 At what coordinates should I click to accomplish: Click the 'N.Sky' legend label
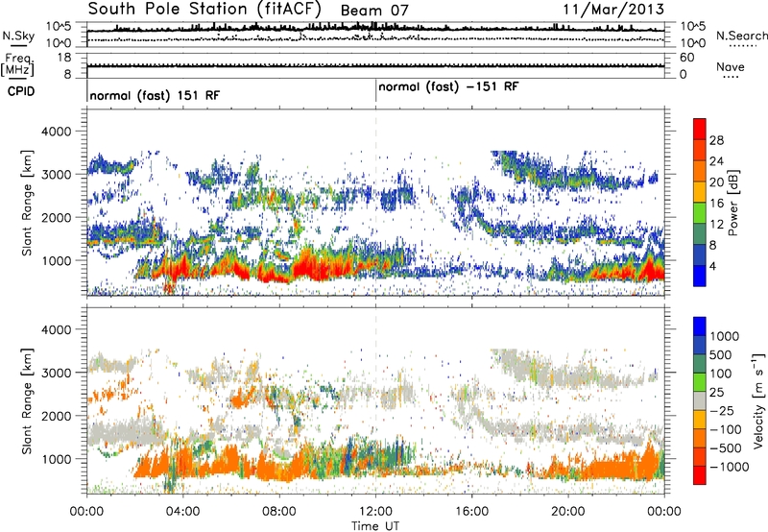(x=18, y=36)
